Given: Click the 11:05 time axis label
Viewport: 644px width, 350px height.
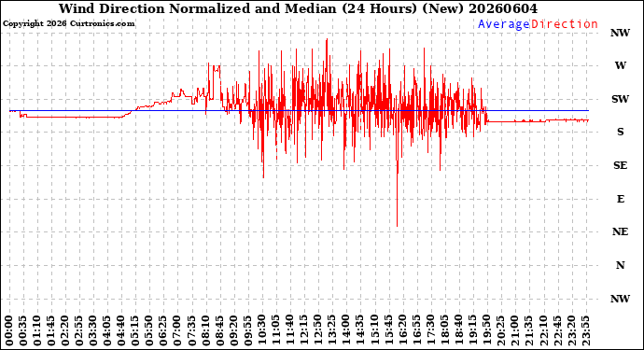Looking at the screenshot, I should tap(276, 331).
